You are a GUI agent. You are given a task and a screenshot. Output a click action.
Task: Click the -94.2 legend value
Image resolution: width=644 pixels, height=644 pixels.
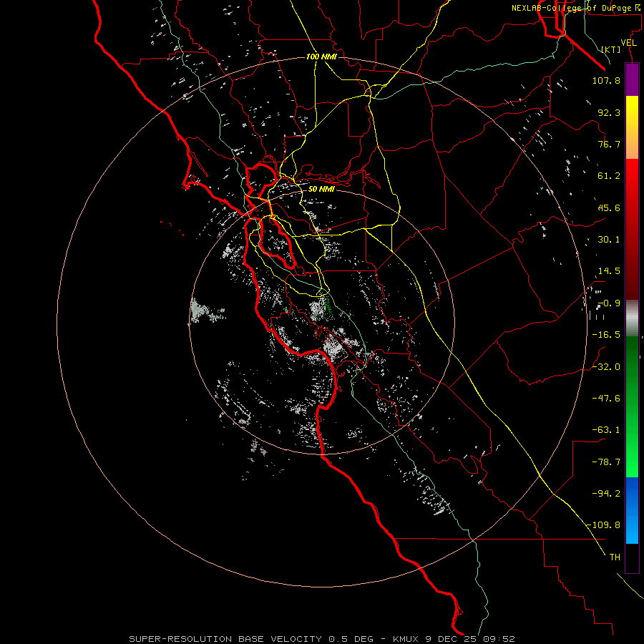(x=606, y=494)
